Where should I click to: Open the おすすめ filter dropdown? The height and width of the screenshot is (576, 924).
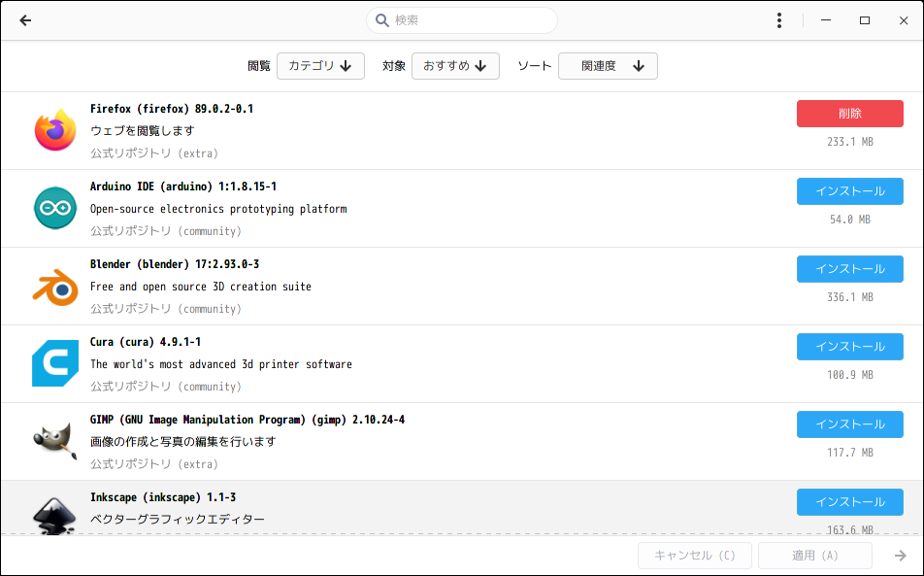point(455,66)
